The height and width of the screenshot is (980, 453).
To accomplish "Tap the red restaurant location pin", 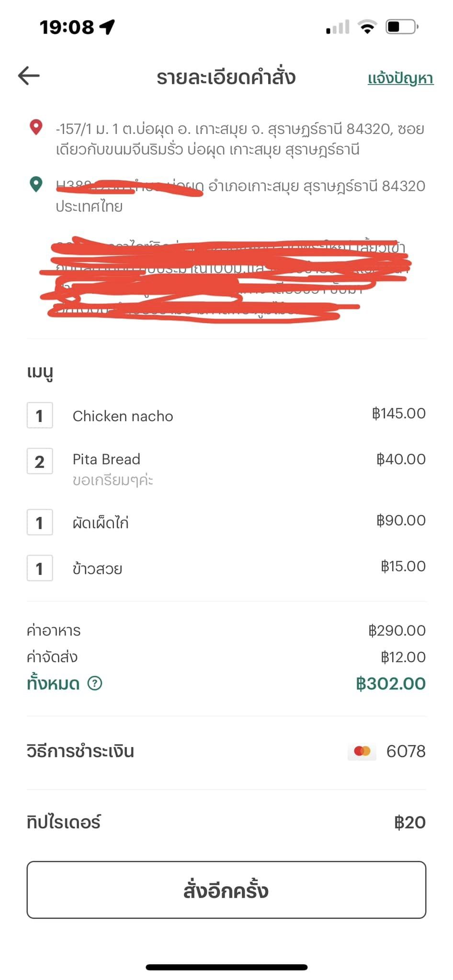I will pos(36,127).
